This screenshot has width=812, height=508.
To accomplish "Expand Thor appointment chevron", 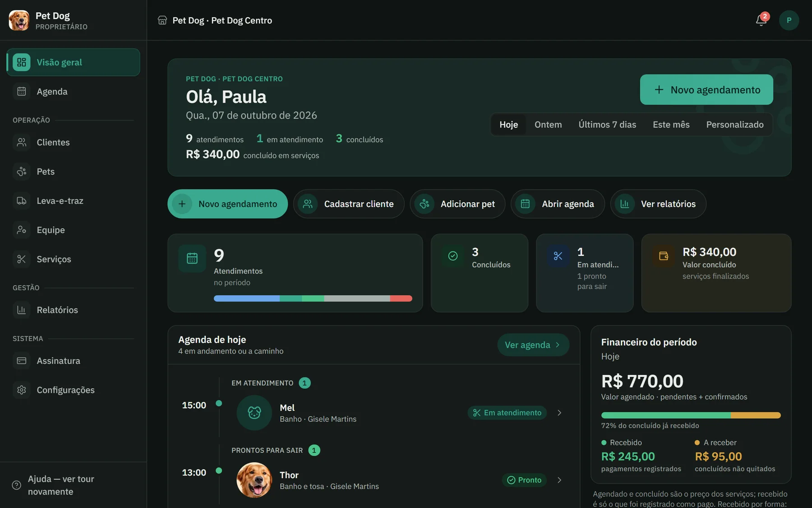I will [559, 480].
